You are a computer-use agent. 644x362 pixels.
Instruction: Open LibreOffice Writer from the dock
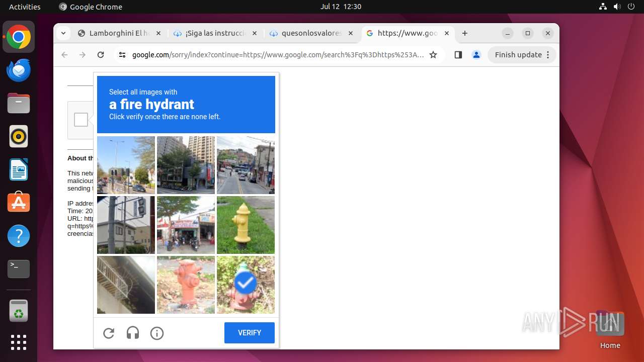tap(19, 169)
